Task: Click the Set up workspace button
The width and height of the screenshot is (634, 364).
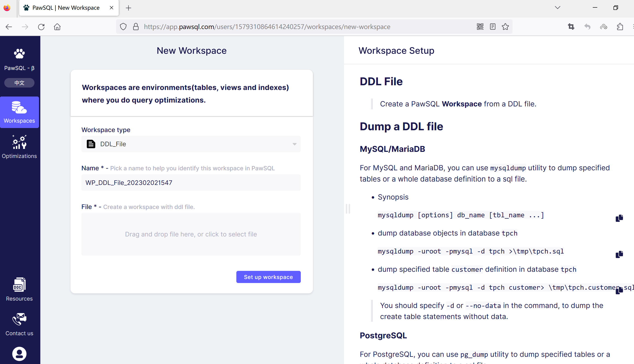Action: tap(268, 277)
